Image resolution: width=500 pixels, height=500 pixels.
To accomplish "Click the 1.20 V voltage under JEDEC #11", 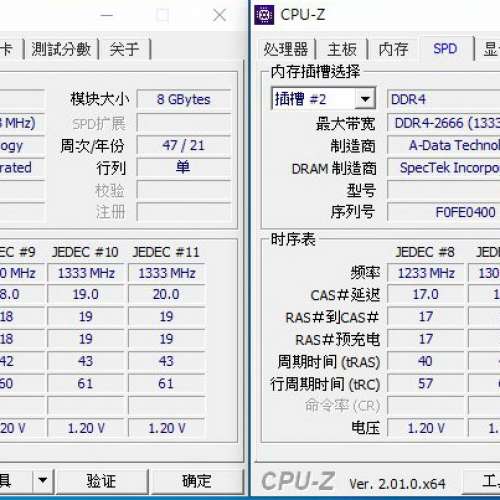I will (166, 428).
